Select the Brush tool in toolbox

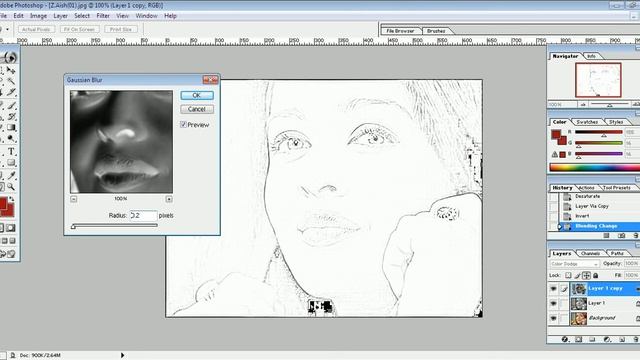[11, 106]
